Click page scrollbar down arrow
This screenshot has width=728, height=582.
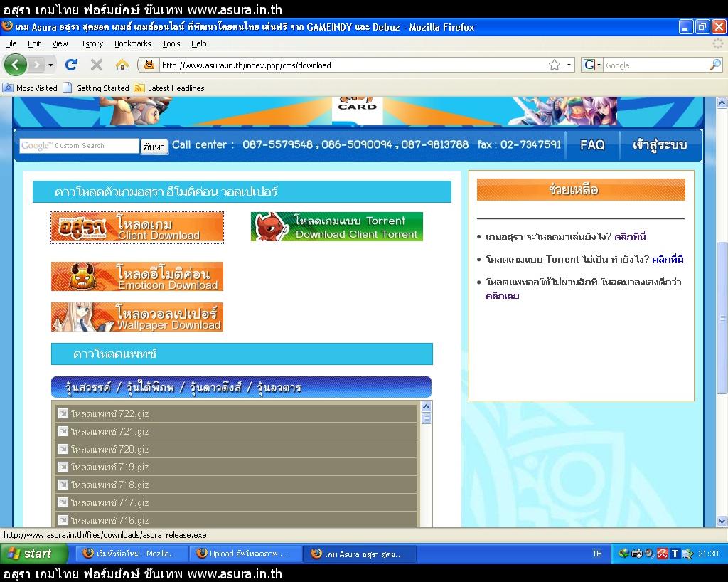[x=722, y=521]
